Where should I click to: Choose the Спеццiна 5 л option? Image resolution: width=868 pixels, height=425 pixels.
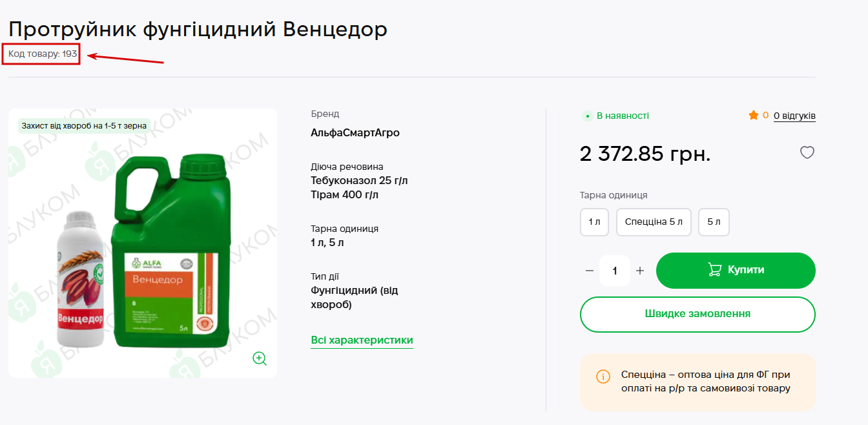654,222
